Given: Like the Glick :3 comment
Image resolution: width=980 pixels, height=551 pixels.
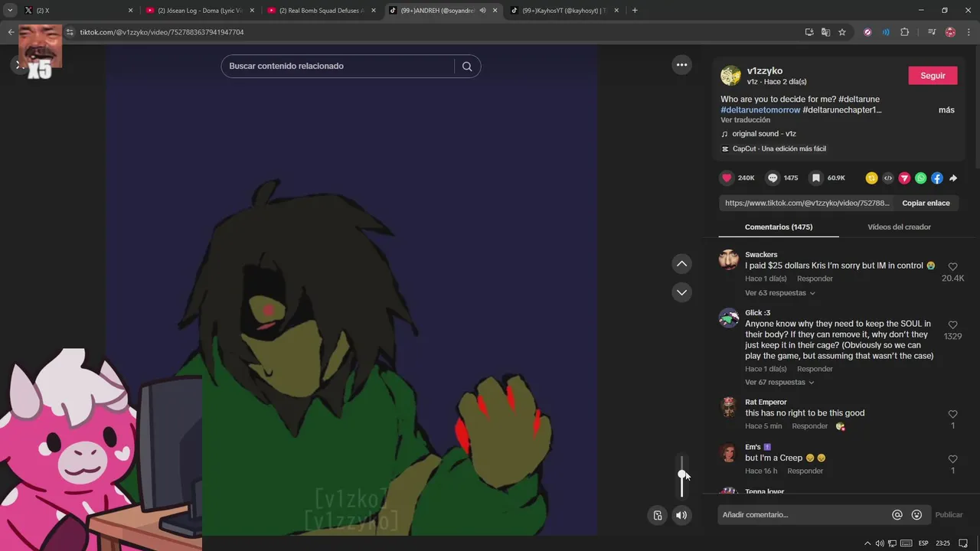Looking at the screenshot, I should tap(952, 325).
